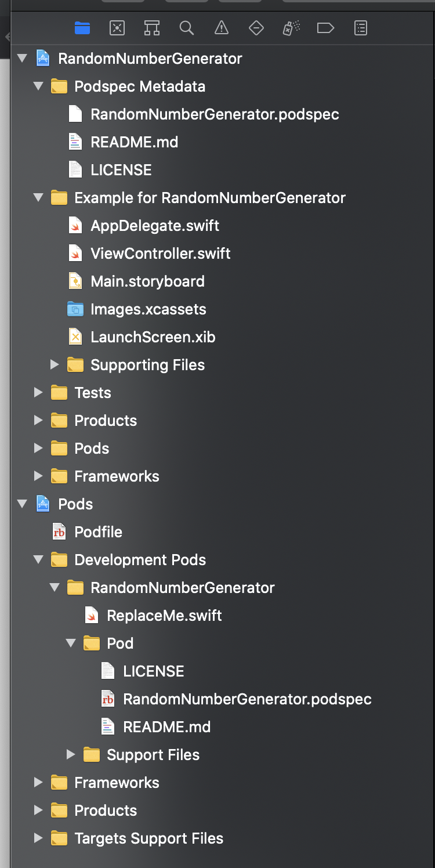435x868 pixels.
Task: Open the Find navigator magnifier icon
Action: 186,28
